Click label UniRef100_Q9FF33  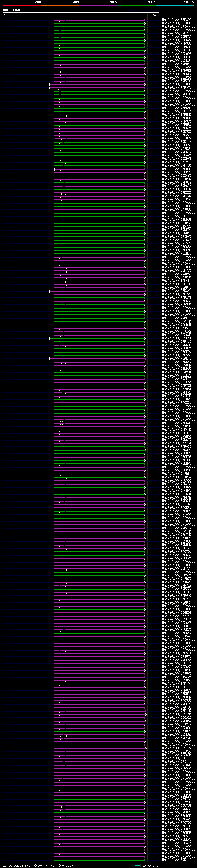click(177, 94)
